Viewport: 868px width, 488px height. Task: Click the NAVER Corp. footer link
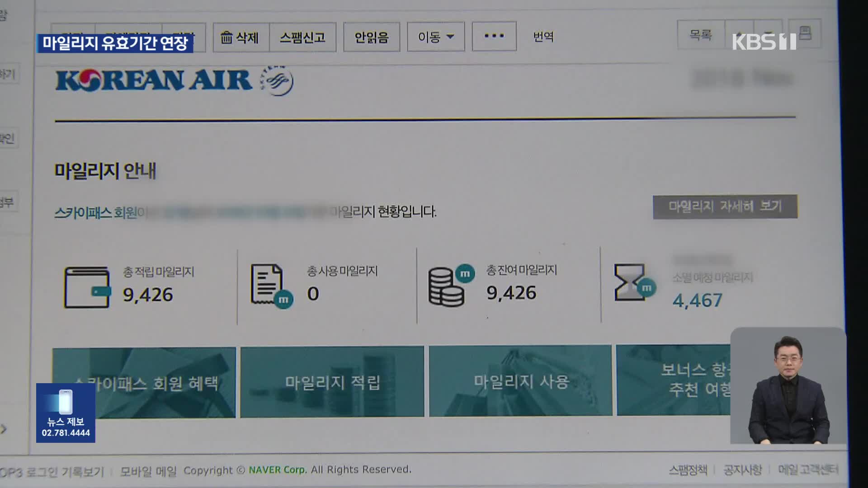pyautogui.click(x=278, y=470)
